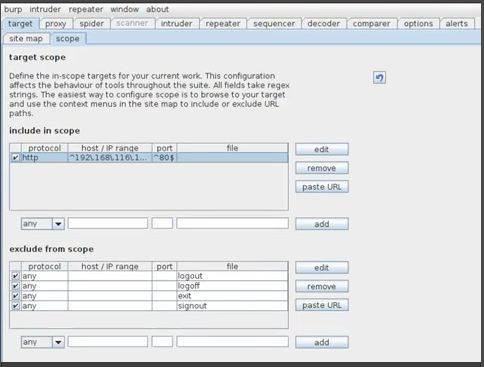This screenshot has width=484, height=367.
Task: Focus the exclude-scope host input field
Action: coord(108,342)
